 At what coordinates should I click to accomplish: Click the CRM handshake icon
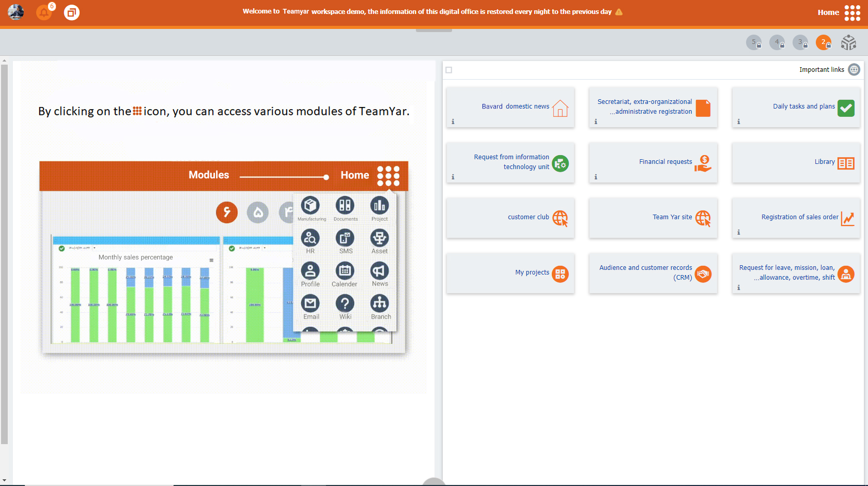click(703, 274)
